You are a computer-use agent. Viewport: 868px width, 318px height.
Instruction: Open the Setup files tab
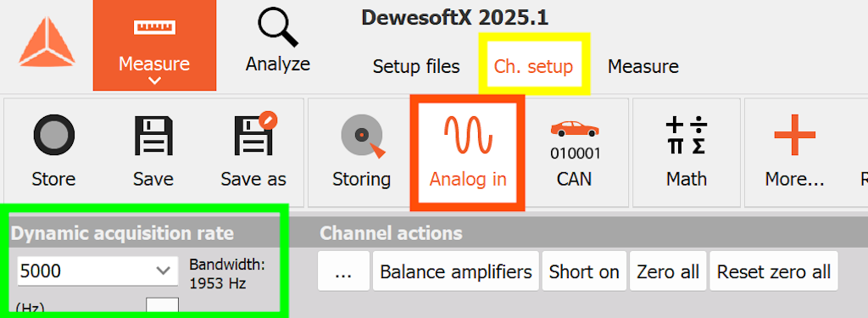(x=416, y=67)
